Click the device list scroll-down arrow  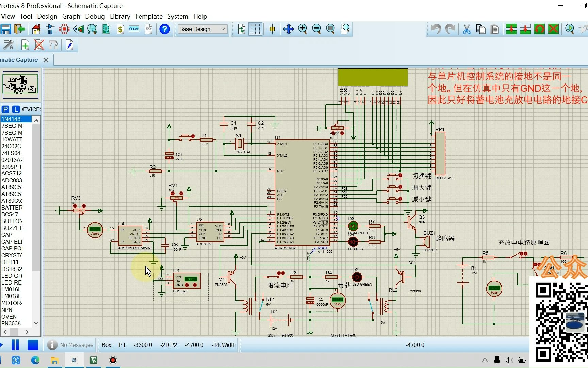tap(36, 323)
